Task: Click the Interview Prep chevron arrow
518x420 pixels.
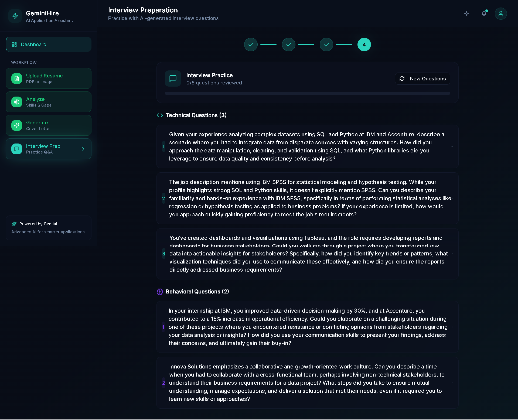Action: point(83,149)
